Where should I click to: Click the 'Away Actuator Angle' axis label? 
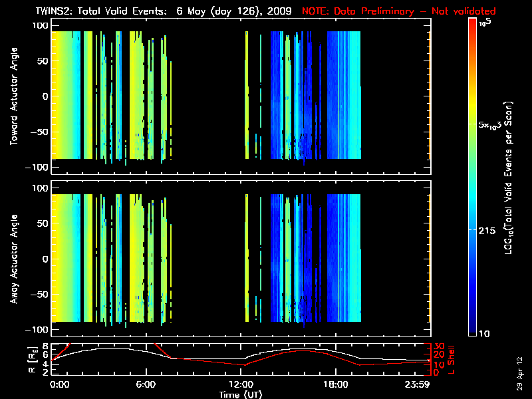point(13,259)
